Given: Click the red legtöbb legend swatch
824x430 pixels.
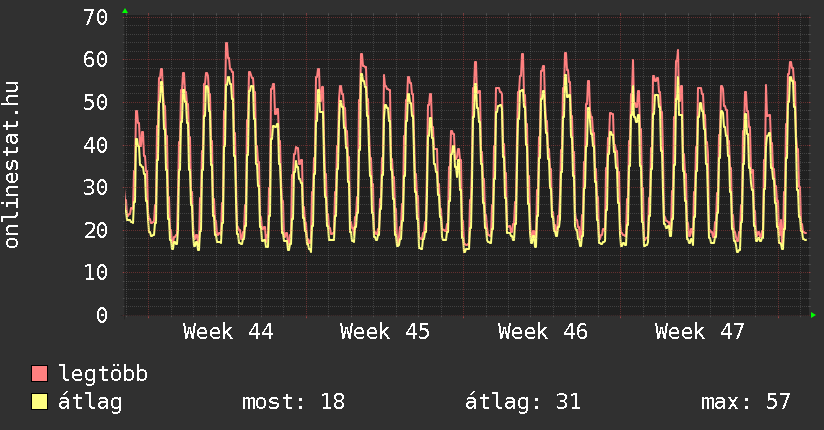Looking at the screenshot, I should (40, 374).
